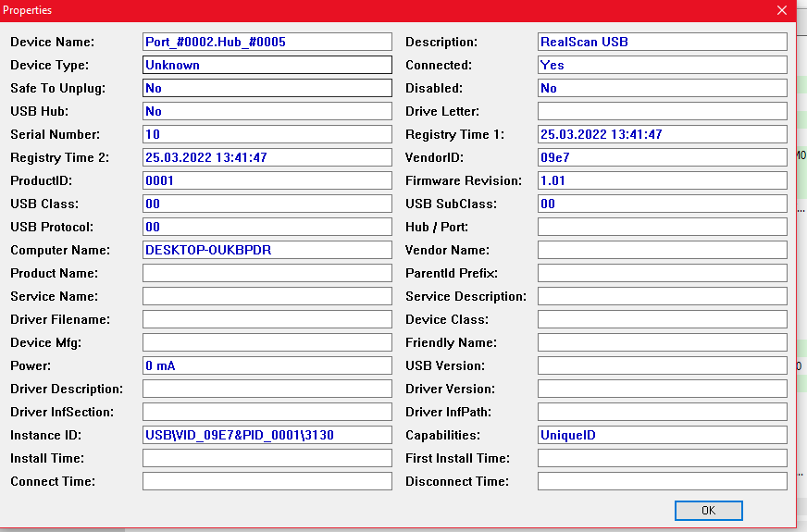Click the Connect Time field

pos(267,482)
